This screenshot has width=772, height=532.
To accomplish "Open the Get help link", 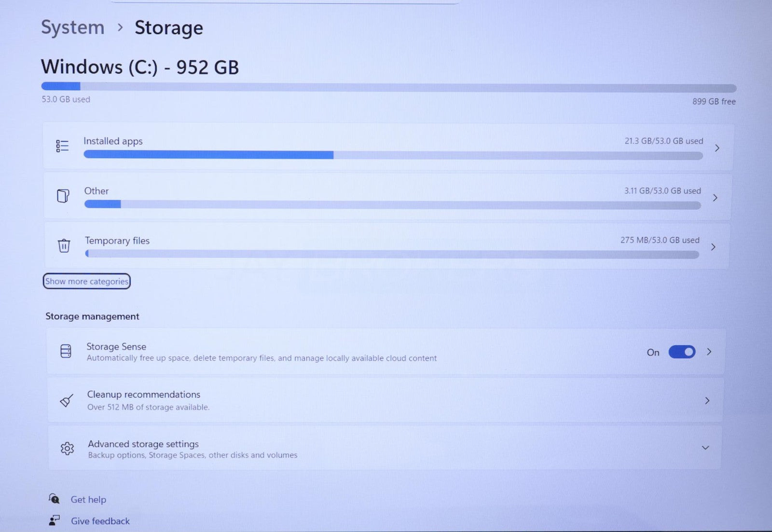I will (x=88, y=500).
